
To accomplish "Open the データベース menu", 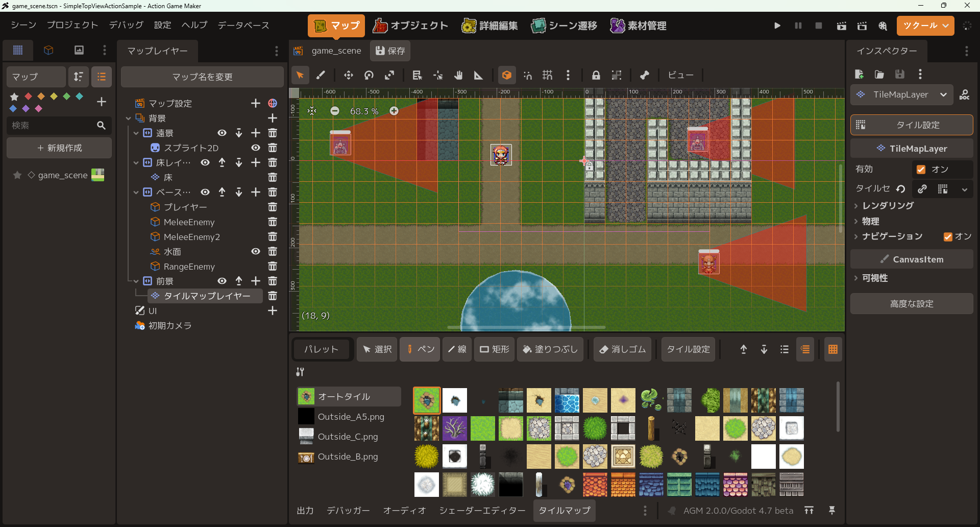I will [x=243, y=25].
